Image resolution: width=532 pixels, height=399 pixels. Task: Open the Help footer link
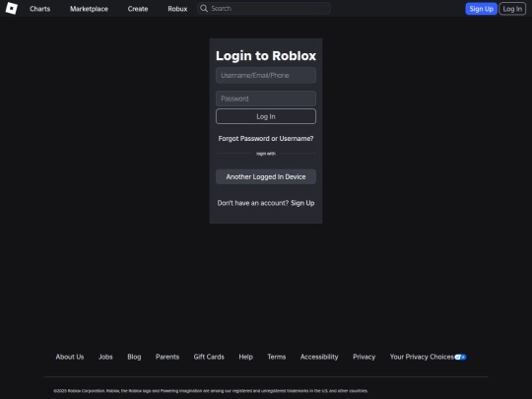coord(245,357)
